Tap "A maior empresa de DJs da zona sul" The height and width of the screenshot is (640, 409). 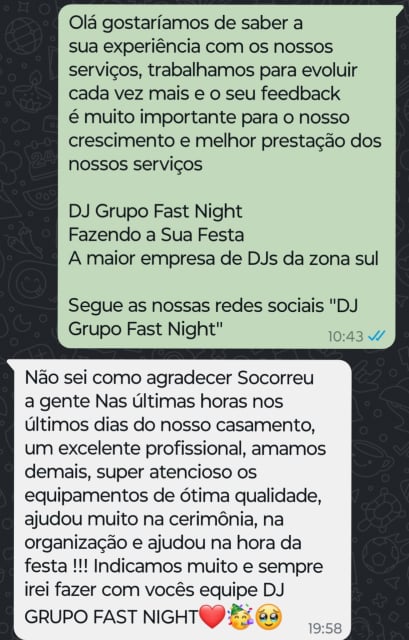coord(223,258)
